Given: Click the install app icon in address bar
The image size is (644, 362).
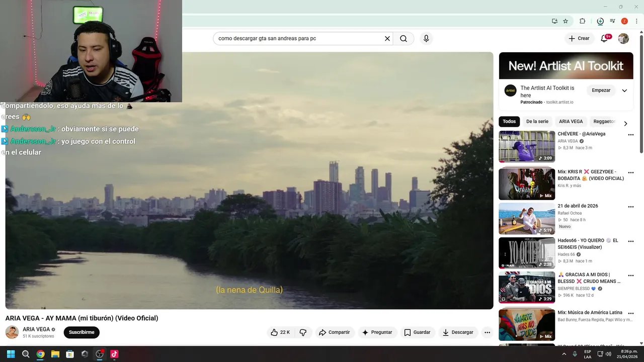Looking at the screenshot, I should pos(554,21).
